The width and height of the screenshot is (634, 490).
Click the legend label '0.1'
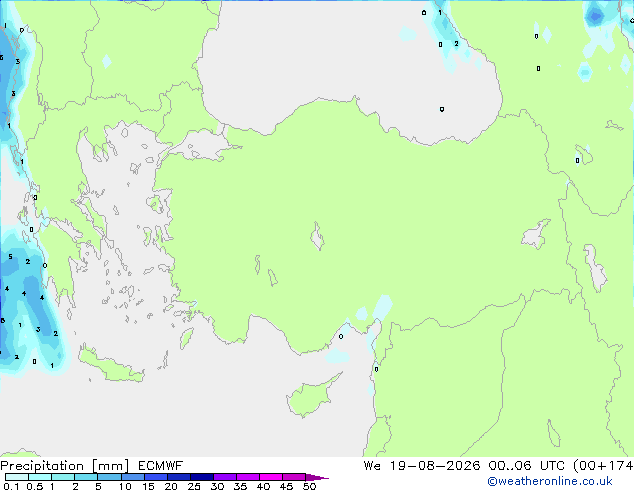click(11, 486)
